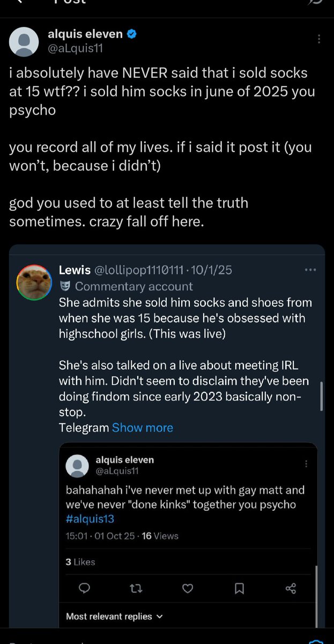
Task: Open the #alquis13 hashtag
Action: click(90, 519)
